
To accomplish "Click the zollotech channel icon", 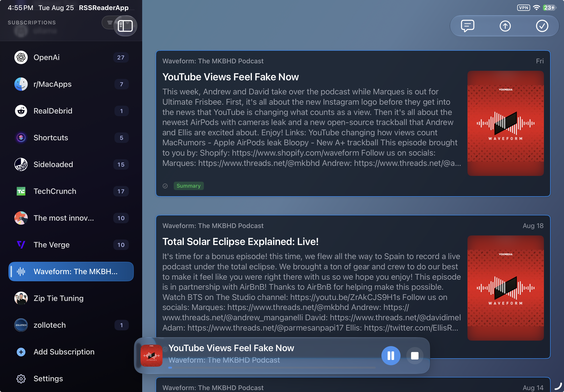I will (21, 325).
